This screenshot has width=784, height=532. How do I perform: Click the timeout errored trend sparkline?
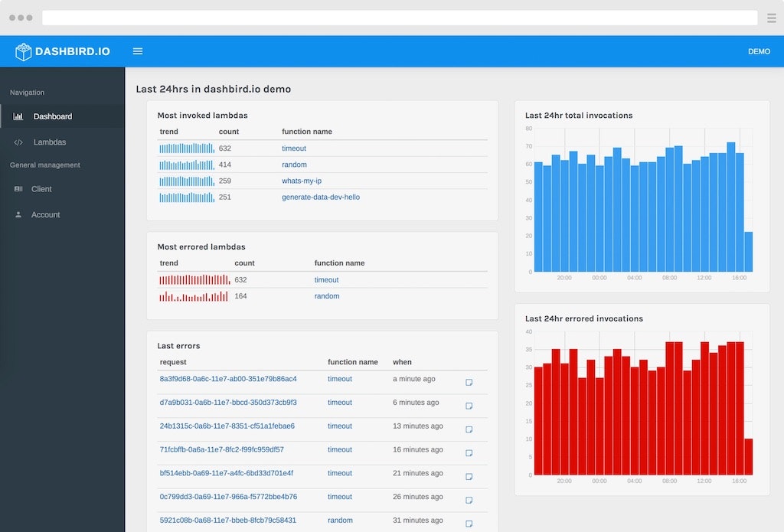(194, 280)
